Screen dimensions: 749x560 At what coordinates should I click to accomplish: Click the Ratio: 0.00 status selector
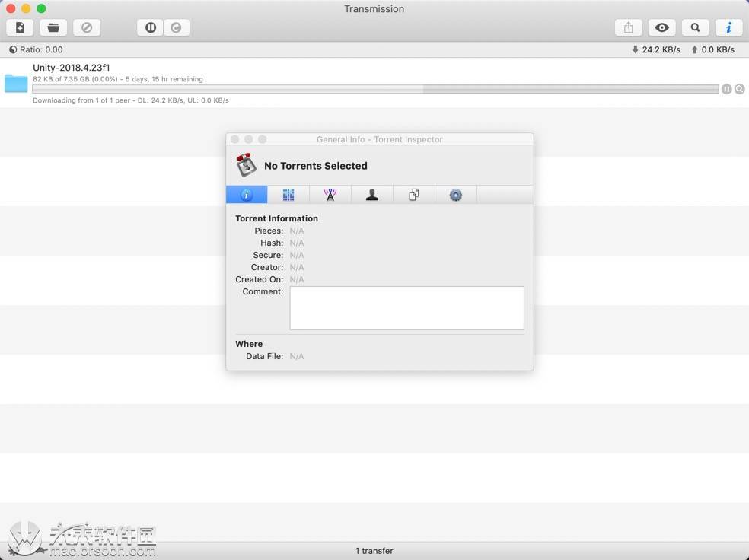pos(37,49)
